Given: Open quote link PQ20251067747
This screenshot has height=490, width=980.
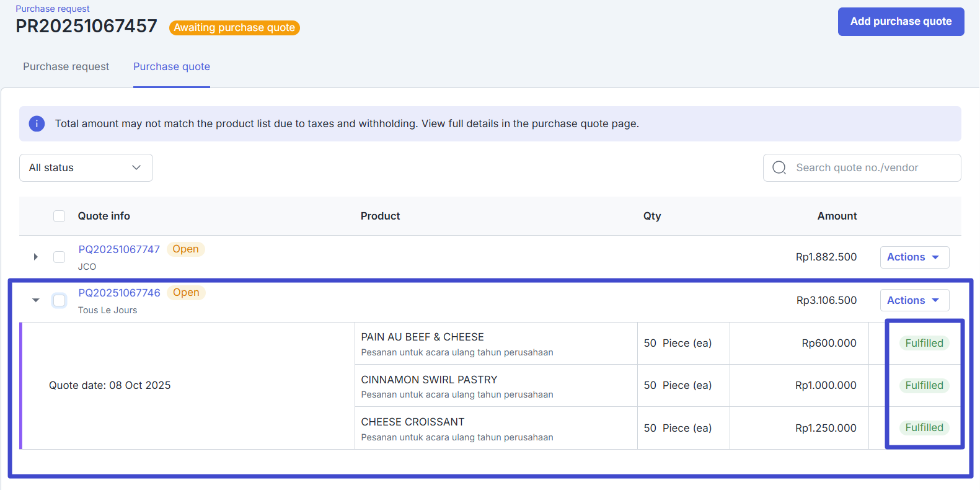Looking at the screenshot, I should (x=119, y=249).
